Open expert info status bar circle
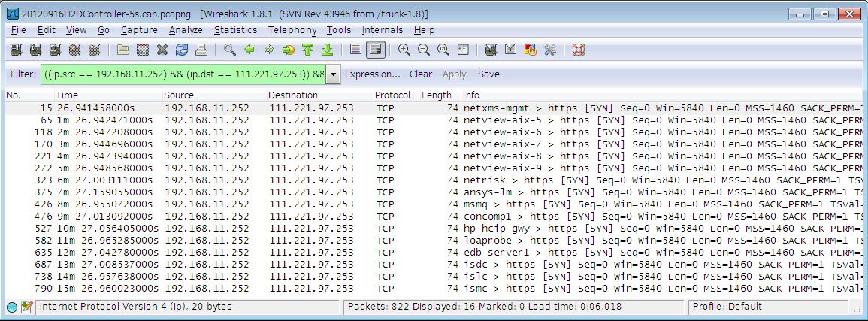Screen dimensions: 868x321 pos(12,307)
